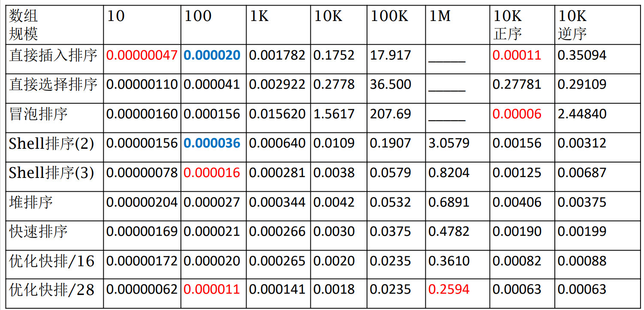Select the 冒泡排序 row label
The width and height of the screenshot is (644, 310).
(39, 114)
